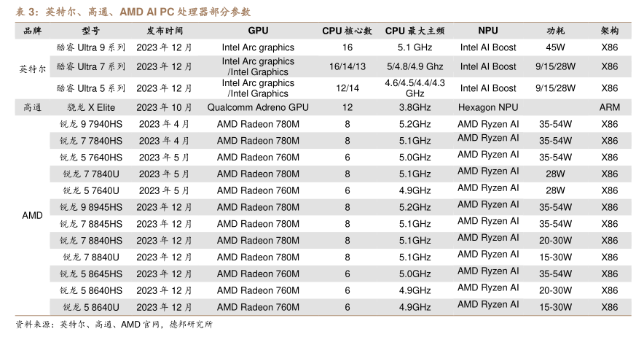Viewport: 644px width, 337px height.
Task: Select the 锐龙 7 7840U model cell
Action: [91, 174]
